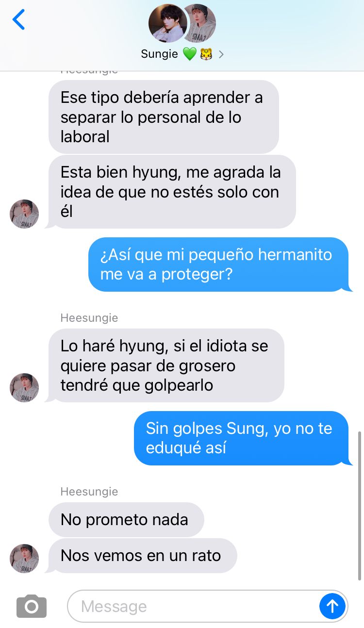Tap Heesungie avatar next to 'Esta bien hyung' bubble
This screenshot has width=364, height=628.
(x=24, y=214)
